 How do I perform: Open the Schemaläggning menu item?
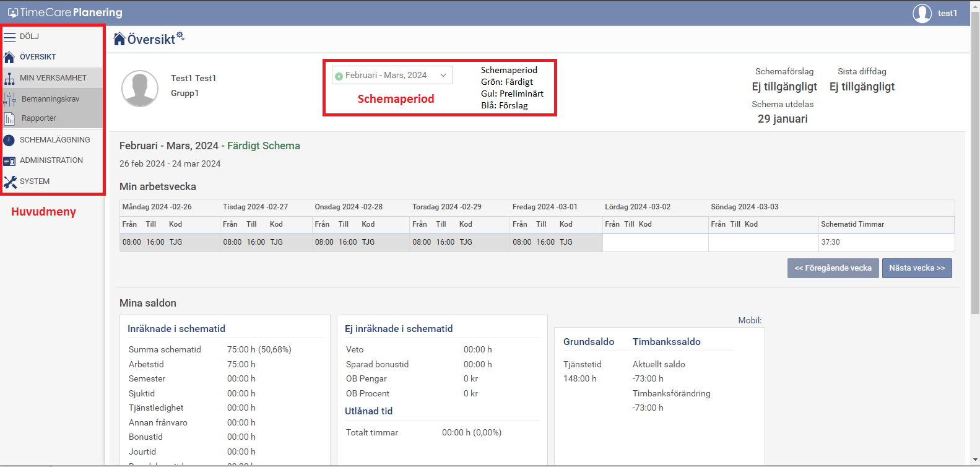click(x=54, y=140)
